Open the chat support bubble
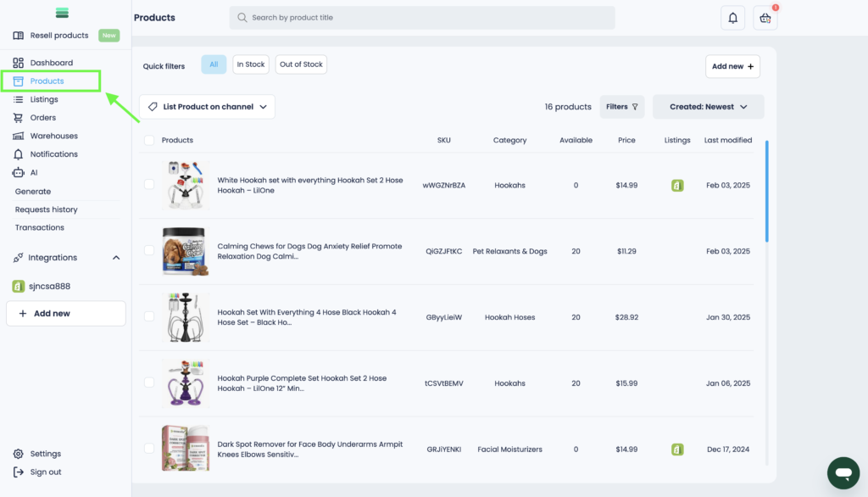Viewport: 868px width, 497px height. 843,472
